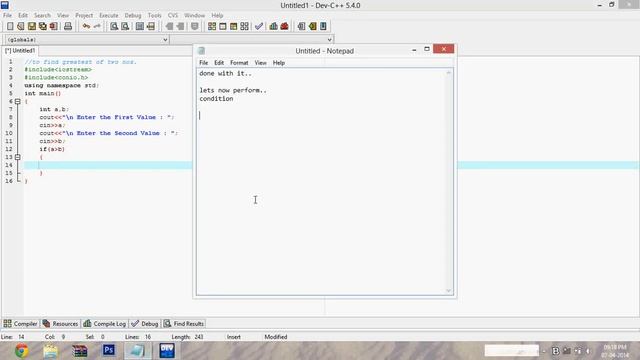Open Notepad's Edit menu

click(x=219, y=63)
